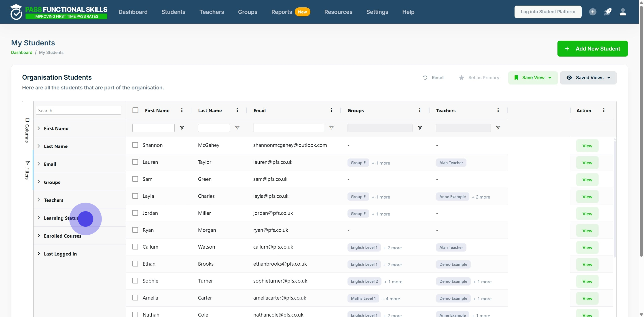The width and height of the screenshot is (644, 317).
Task: Select Ryan Morgan row checkbox
Action: click(x=135, y=230)
